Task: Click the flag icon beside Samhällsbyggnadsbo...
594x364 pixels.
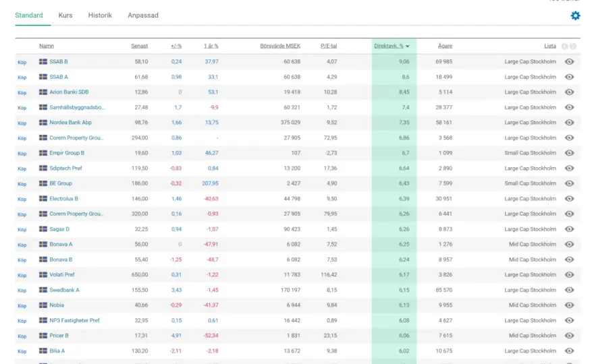Action: [x=43, y=107]
